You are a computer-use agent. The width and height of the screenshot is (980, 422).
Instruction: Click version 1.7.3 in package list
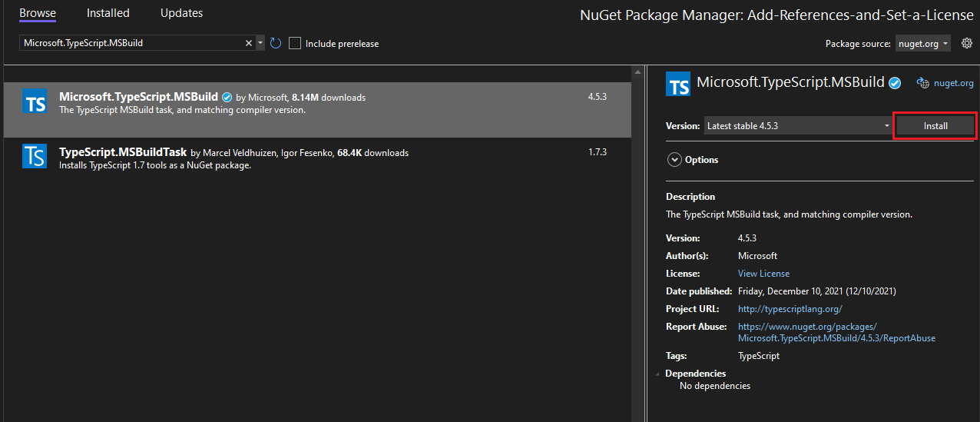pyautogui.click(x=598, y=152)
